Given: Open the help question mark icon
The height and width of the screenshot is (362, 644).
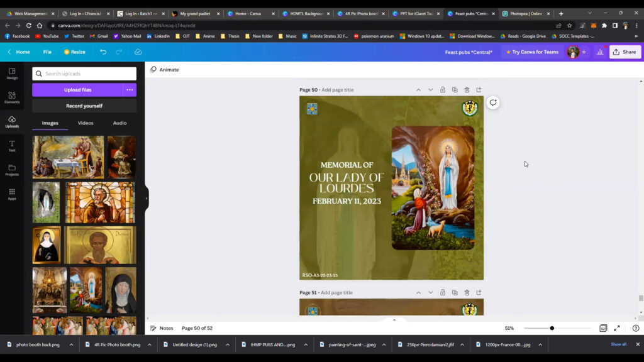Looking at the screenshot, I should [x=636, y=328].
